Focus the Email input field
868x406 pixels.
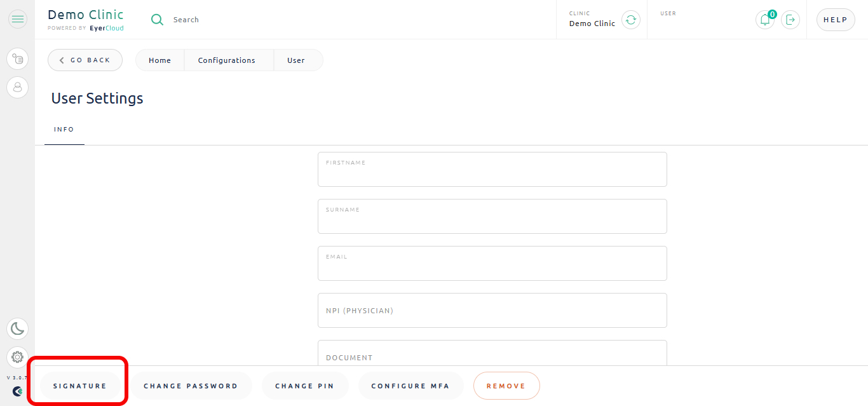coord(492,263)
